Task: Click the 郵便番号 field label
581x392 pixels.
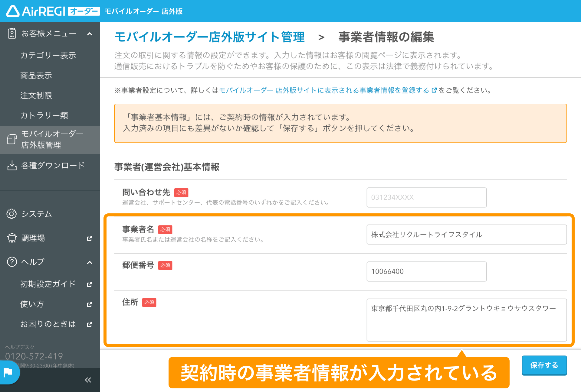Action: click(x=138, y=265)
